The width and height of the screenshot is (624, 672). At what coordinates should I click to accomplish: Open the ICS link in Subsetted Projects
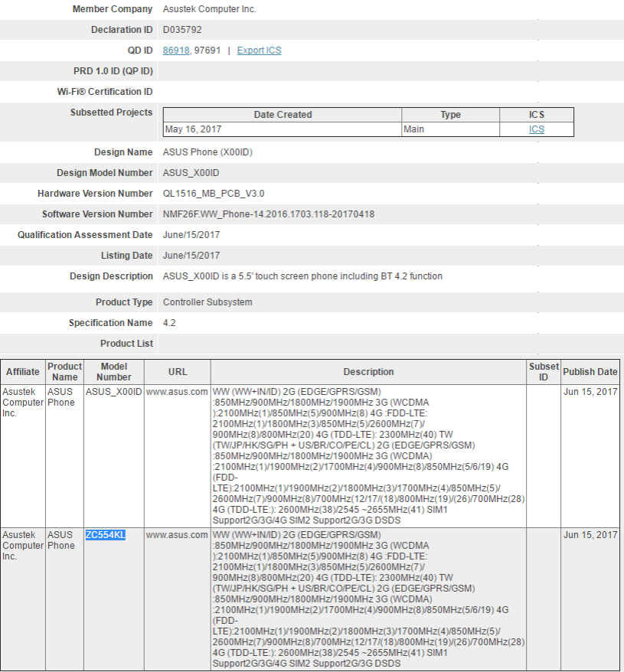point(536,129)
